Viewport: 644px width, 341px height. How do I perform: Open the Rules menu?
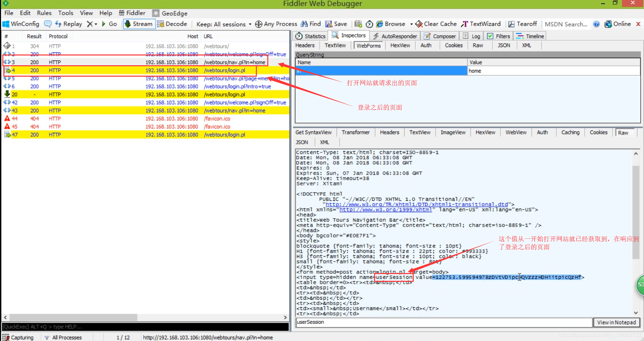coord(44,13)
